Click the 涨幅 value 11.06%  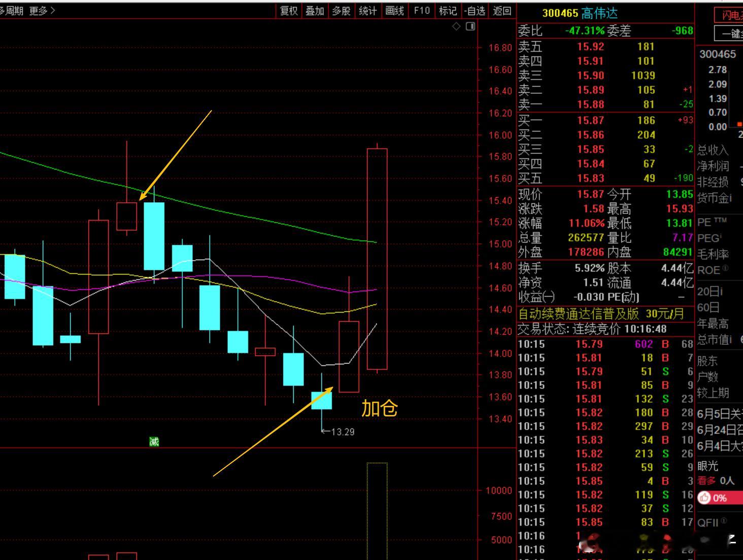586,223
